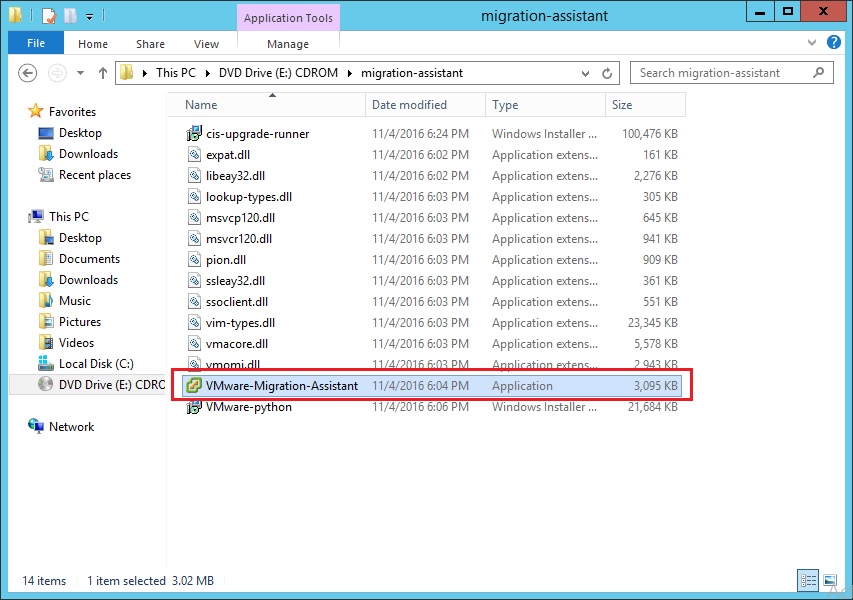The image size is (853, 600).
Task: Open the recent locations dropdown
Action: coord(81,73)
